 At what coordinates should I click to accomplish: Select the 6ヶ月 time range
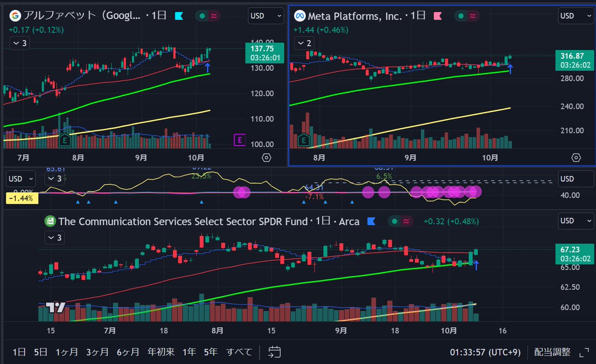point(128,352)
